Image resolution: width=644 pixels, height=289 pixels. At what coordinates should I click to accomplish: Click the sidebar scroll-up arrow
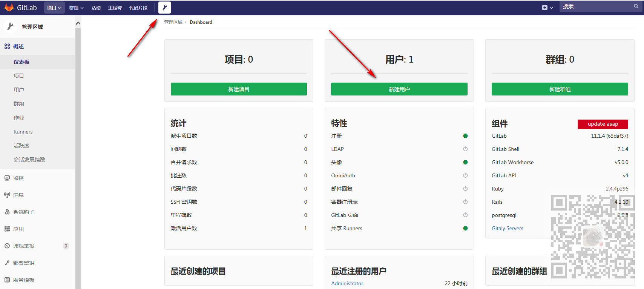pyautogui.click(x=78, y=23)
